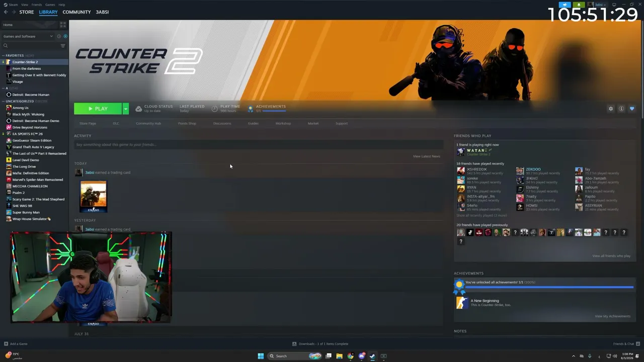Open the Games menu
Image resolution: width=644 pixels, height=362 pixels.
(50, 5)
